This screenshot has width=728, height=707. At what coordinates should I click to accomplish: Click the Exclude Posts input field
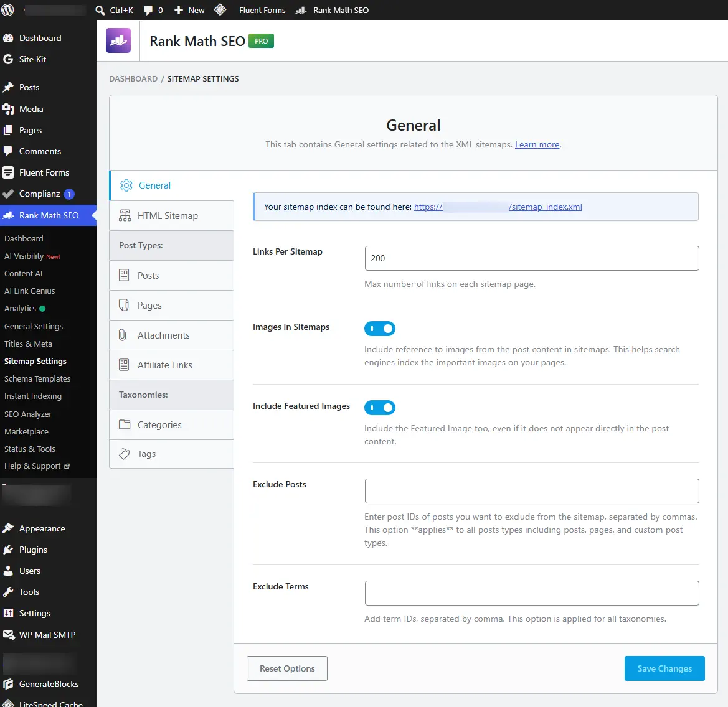[532, 491]
